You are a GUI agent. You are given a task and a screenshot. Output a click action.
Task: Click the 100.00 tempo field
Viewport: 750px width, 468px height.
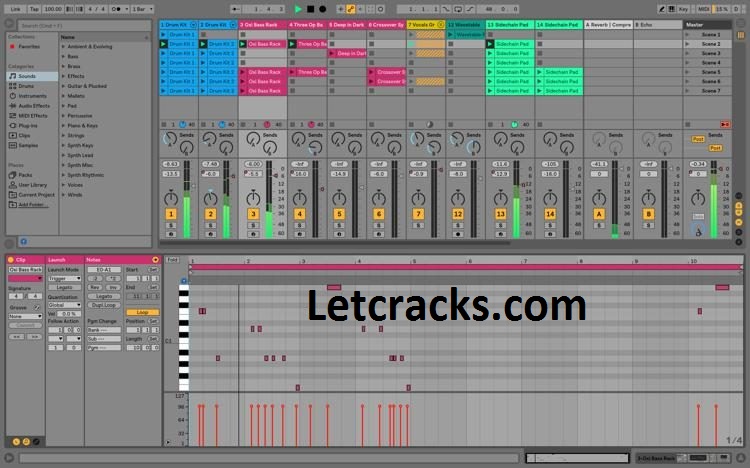pyautogui.click(x=53, y=9)
